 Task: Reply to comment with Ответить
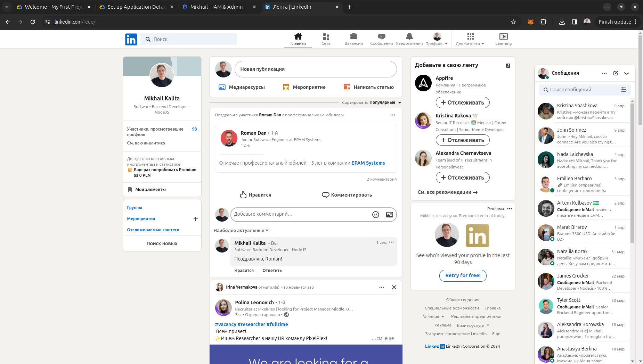272,271
